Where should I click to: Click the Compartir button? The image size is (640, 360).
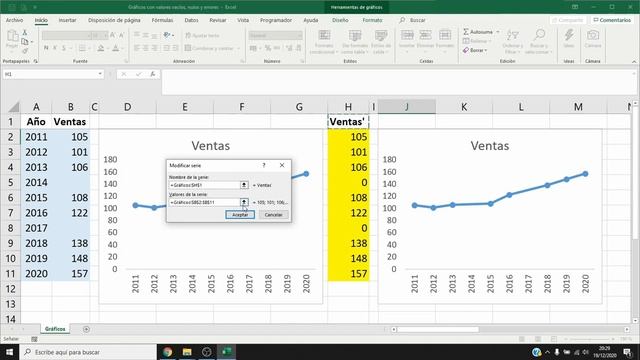[567, 20]
